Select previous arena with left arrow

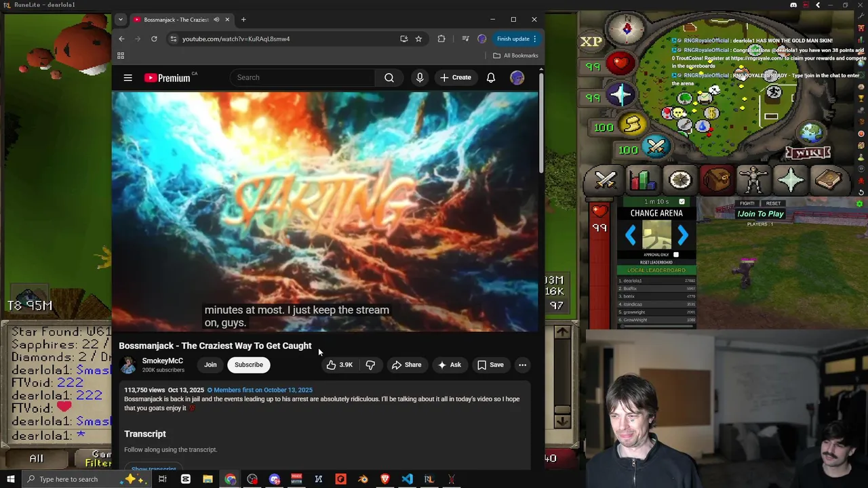click(631, 235)
